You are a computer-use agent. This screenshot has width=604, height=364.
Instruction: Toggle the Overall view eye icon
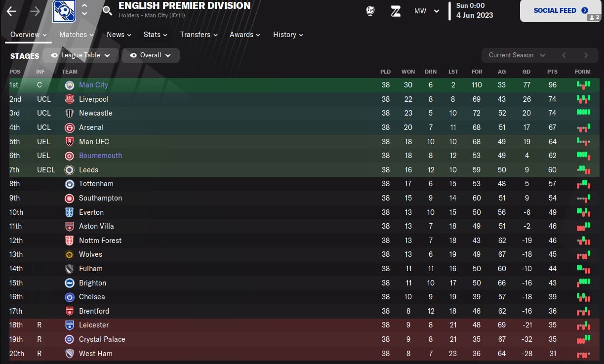[x=133, y=55]
